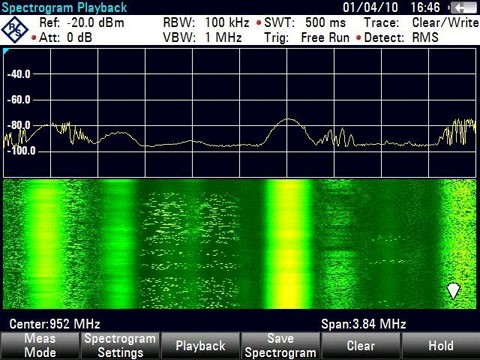Select the Playback softkey
The width and height of the screenshot is (480, 360).
tap(200, 346)
